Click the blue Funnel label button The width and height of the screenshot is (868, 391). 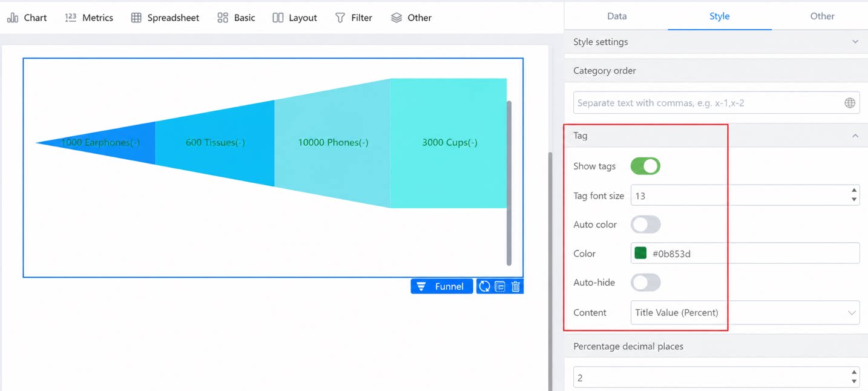tap(442, 286)
